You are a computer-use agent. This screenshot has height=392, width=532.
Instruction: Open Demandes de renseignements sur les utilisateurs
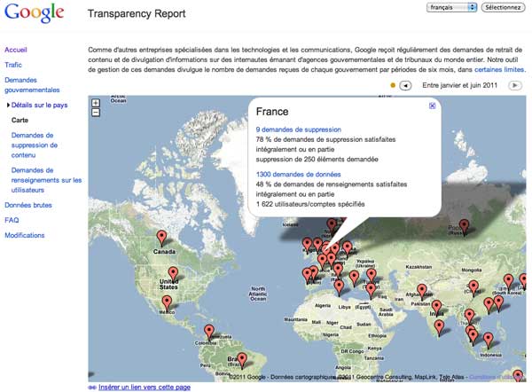46,180
